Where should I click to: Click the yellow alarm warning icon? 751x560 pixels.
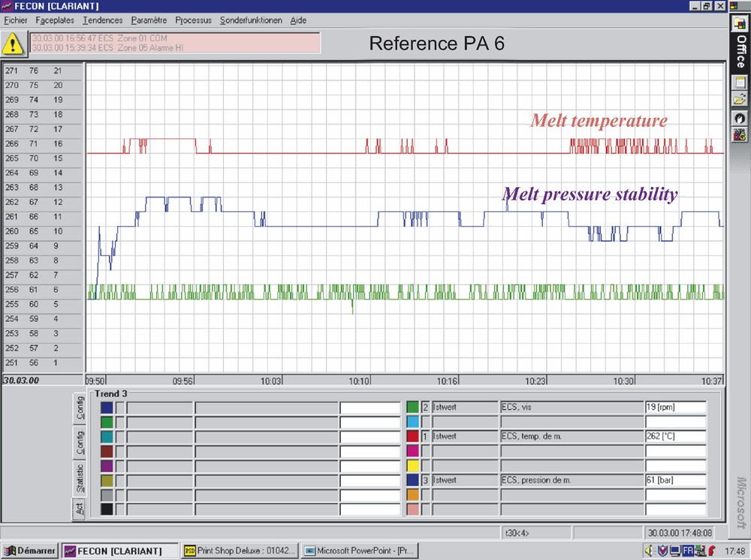pos(14,43)
